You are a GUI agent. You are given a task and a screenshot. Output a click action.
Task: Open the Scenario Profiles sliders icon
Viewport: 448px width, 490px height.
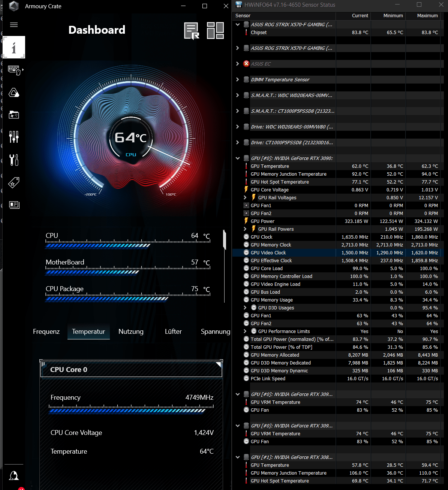[x=14, y=137]
